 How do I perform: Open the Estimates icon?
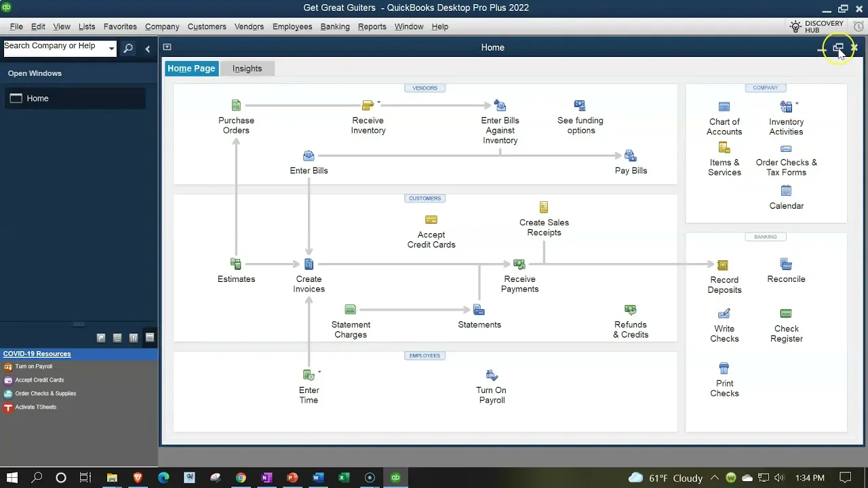click(236, 264)
